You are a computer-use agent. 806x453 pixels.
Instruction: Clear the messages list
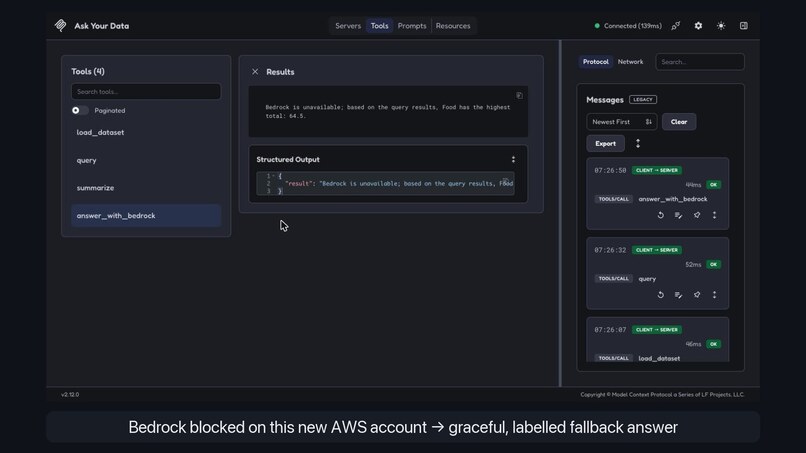[x=679, y=122]
